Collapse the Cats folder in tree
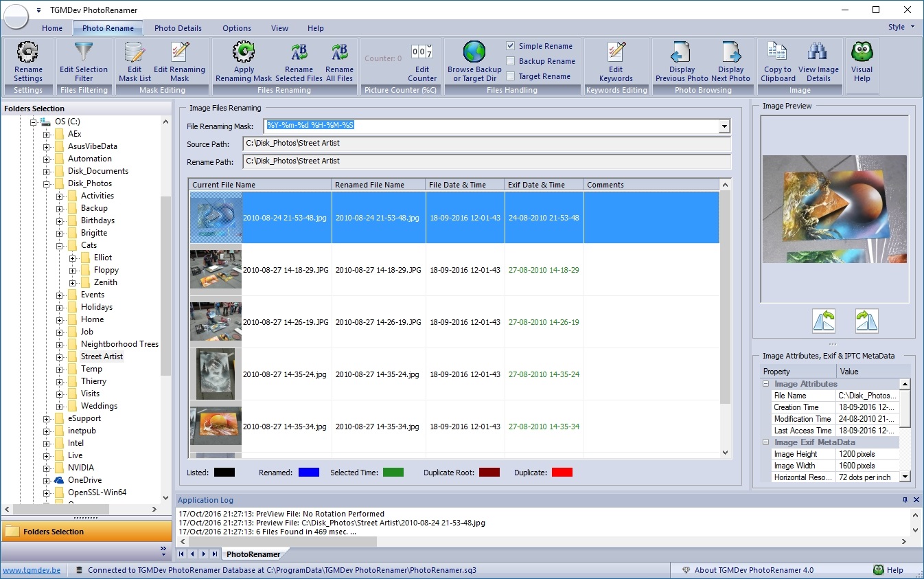This screenshot has width=924, height=579. [x=60, y=245]
